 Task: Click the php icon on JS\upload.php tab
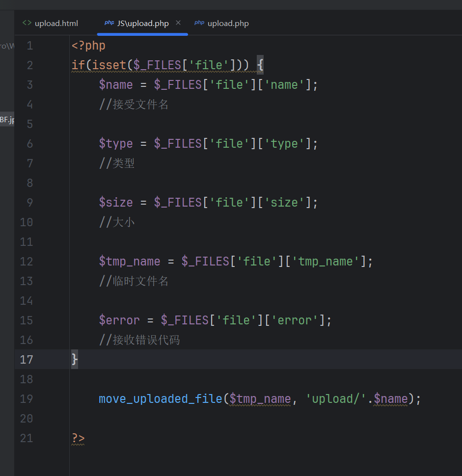[x=109, y=23]
